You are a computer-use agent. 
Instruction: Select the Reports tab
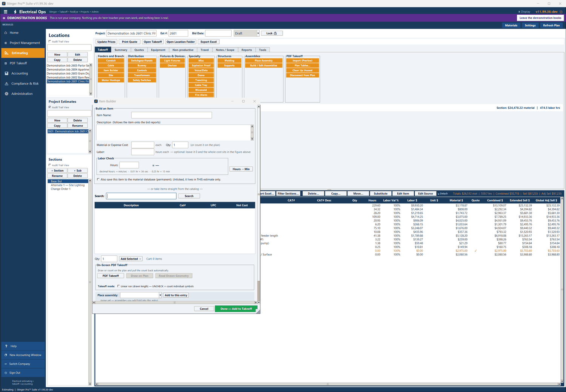pos(247,50)
